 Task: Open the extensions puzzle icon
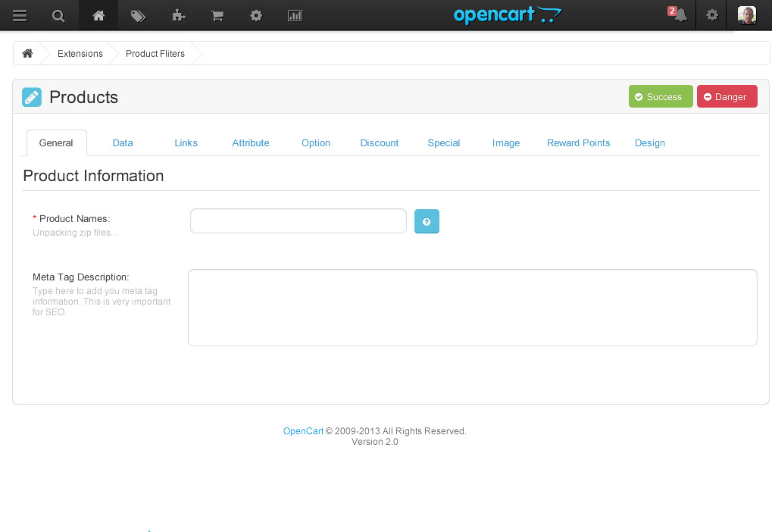point(178,16)
